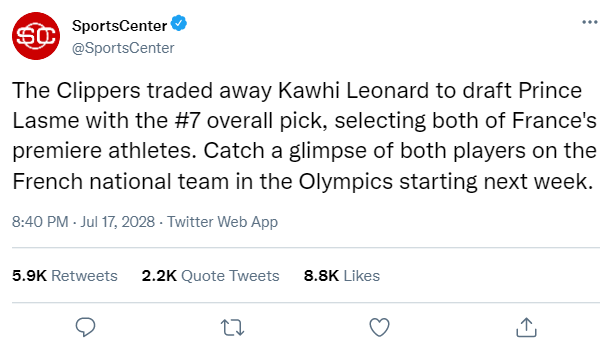The image size is (612, 364).
Task: Like the tweet with heart icon
Action: (x=379, y=327)
